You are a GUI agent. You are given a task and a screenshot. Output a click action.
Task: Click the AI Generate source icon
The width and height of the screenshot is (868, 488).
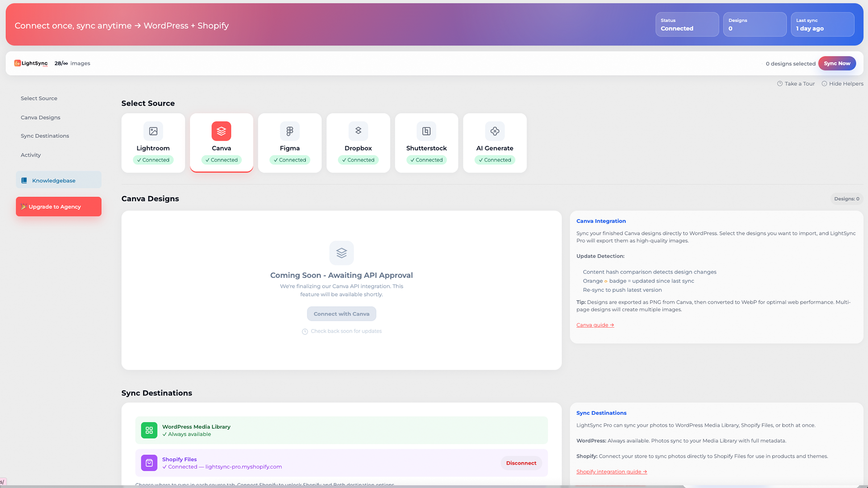[x=495, y=131]
